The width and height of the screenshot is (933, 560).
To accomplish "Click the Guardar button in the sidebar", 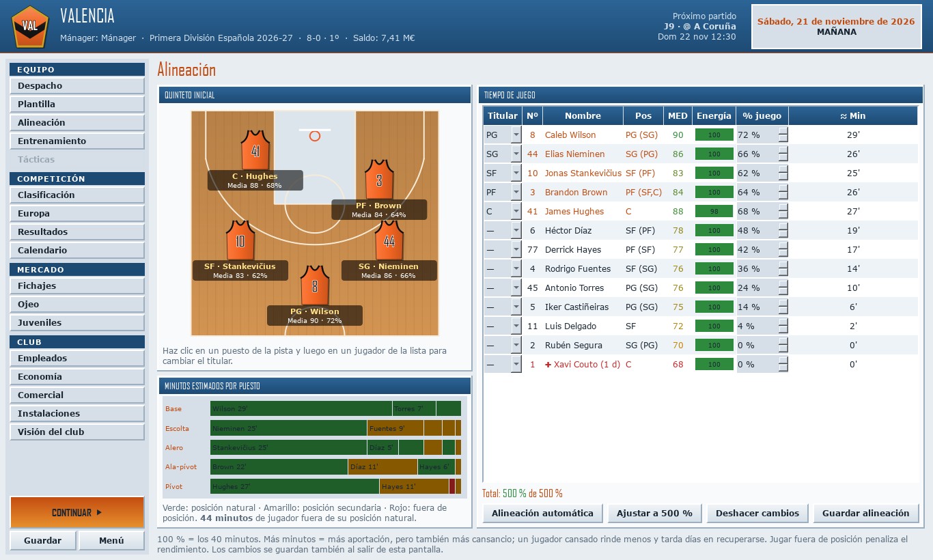I will pos(43,541).
